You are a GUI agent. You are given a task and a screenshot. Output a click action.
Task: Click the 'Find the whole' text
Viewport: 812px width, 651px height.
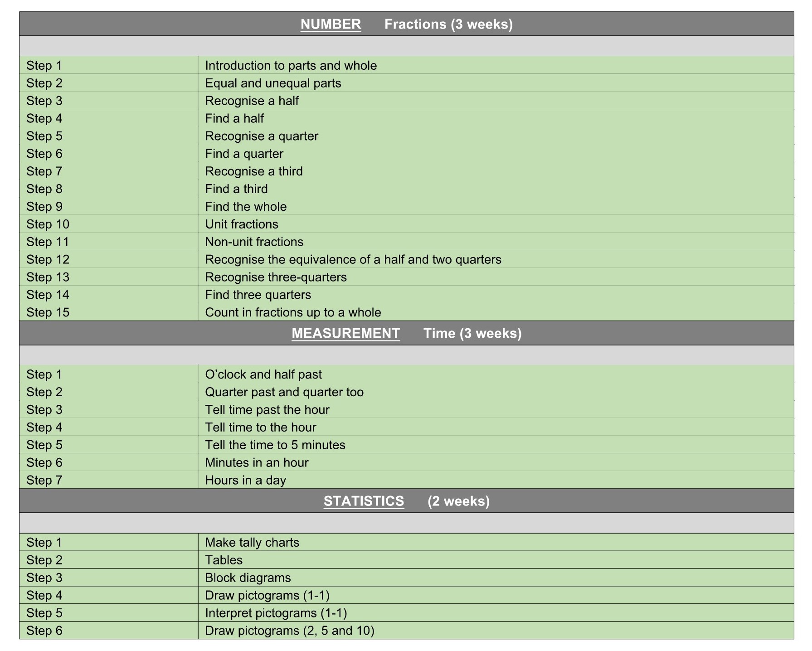coord(246,207)
